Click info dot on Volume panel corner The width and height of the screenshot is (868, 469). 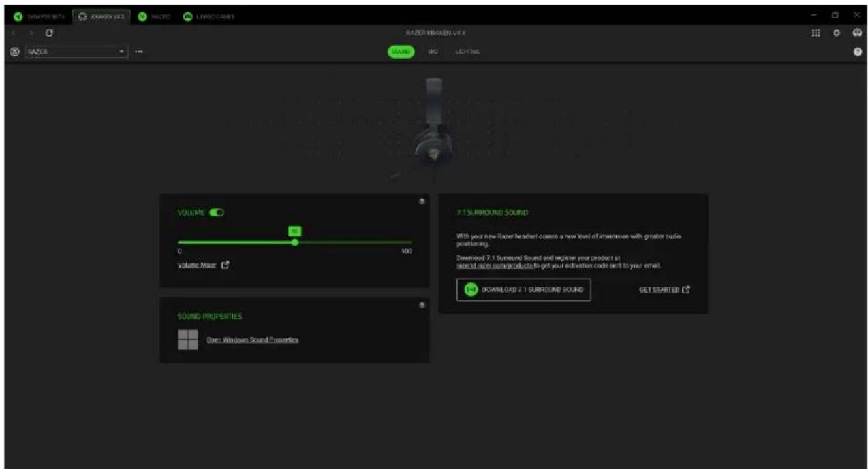click(x=422, y=201)
